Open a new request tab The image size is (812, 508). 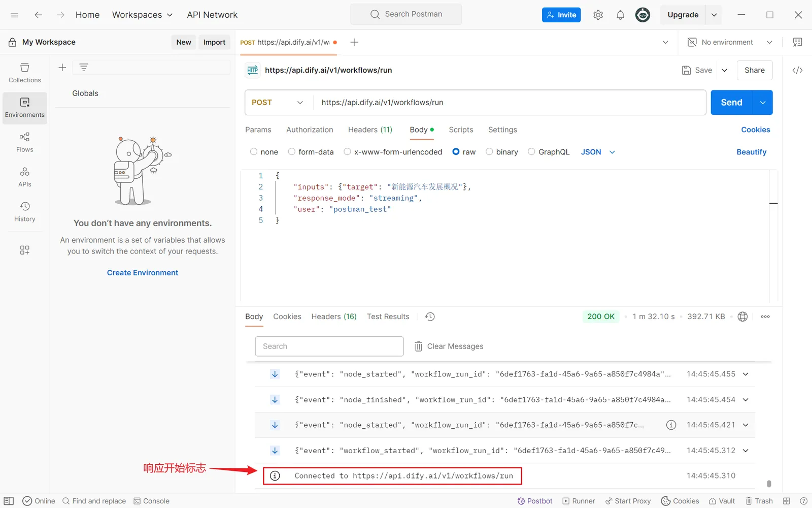click(x=354, y=42)
